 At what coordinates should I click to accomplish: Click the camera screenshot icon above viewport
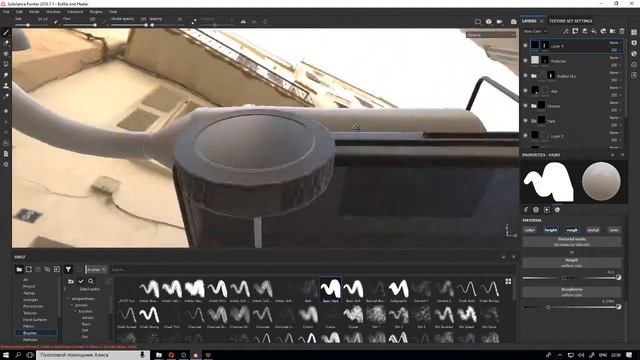click(513, 22)
